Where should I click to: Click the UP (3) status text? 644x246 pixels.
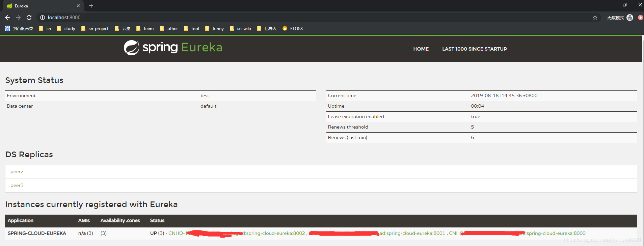pyautogui.click(x=157, y=233)
